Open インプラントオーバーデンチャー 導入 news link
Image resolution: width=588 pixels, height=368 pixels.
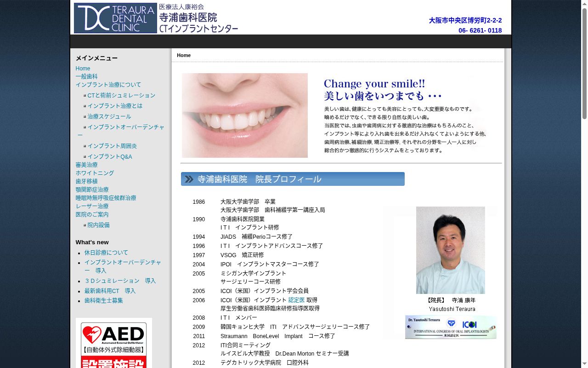pyautogui.click(x=123, y=267)
